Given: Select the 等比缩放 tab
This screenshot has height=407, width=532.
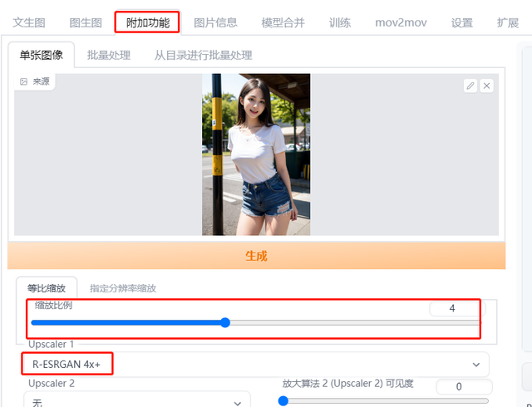Looking at the screenshot, I should 47,288.
